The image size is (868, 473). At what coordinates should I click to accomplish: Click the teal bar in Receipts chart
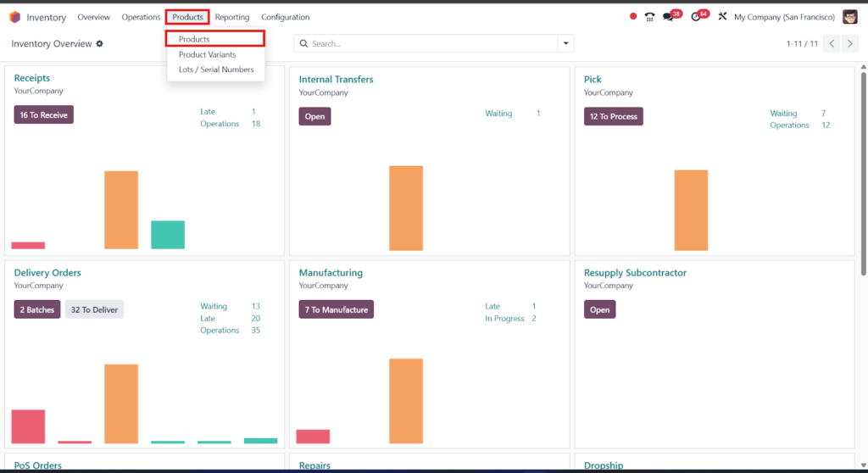(168, 235)
